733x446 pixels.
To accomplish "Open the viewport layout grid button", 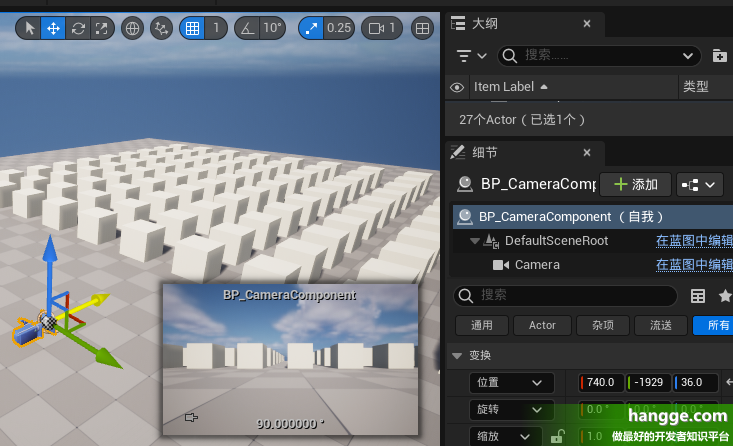I will click(422, 28).
